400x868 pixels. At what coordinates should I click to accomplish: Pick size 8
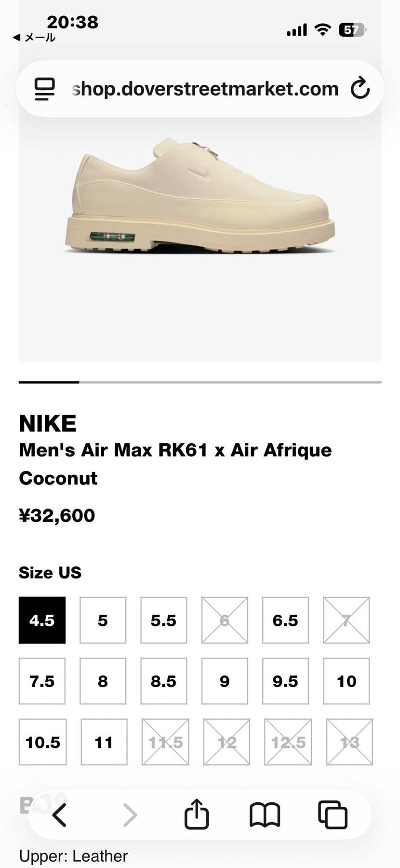103,681
